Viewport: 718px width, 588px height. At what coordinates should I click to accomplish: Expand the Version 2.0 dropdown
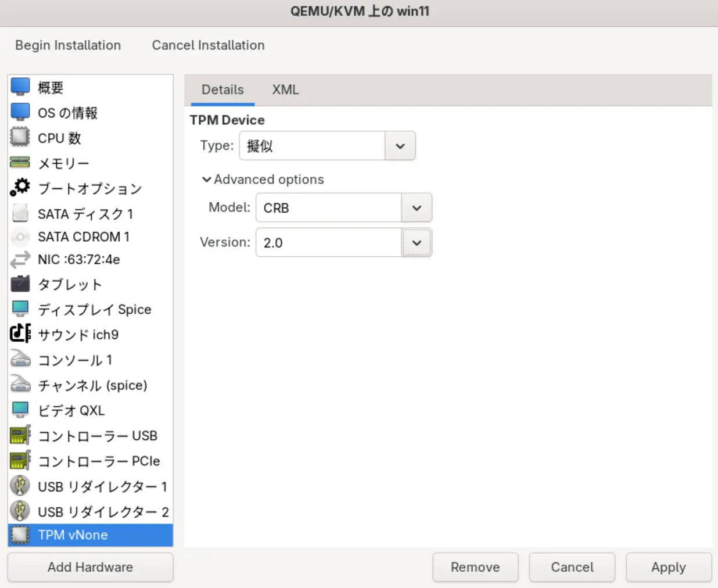pos(417,243)
